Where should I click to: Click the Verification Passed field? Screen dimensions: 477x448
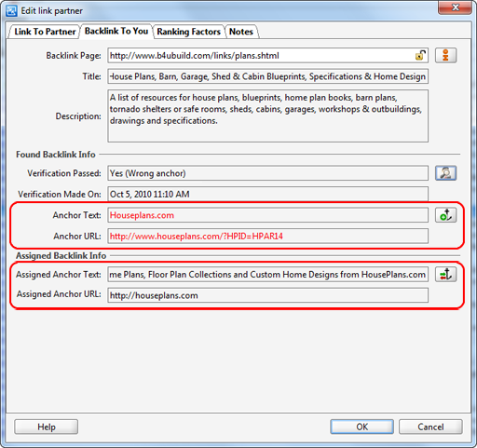point(267,173)
